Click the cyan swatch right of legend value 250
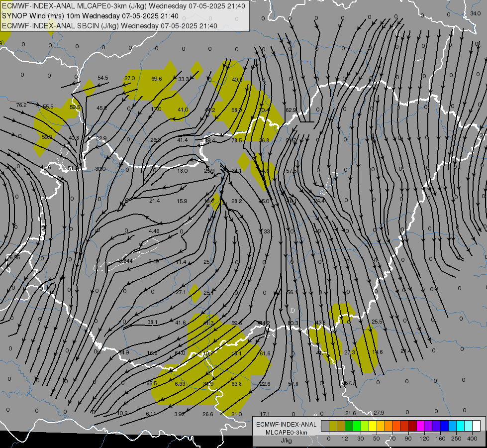This screenshot has height=448, width=487. (461, 426)
